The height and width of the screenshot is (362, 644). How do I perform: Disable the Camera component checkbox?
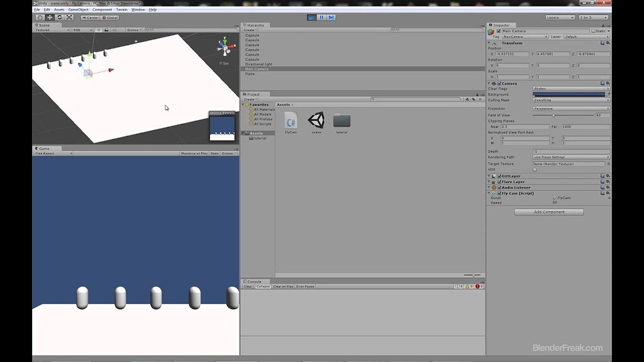(499, 83)
